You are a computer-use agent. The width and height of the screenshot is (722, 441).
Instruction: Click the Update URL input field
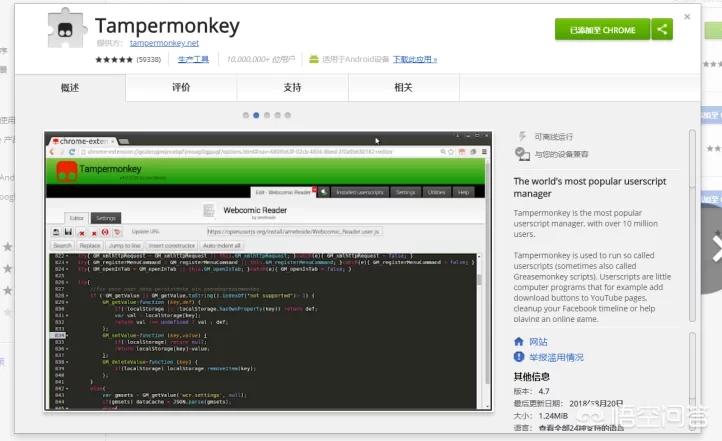pyautogui.click(x=294, y=232)
